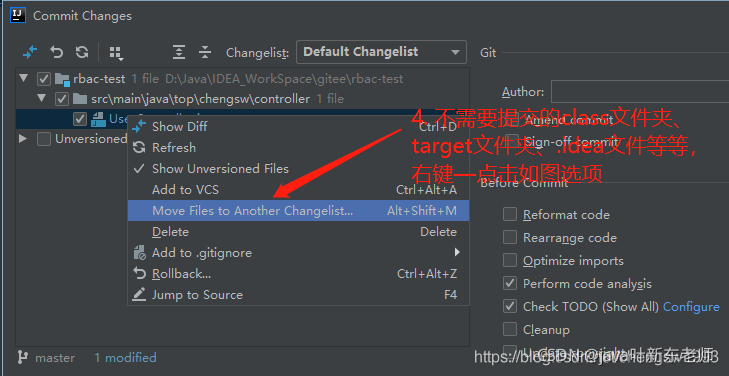Enable Rearrange code checkbox
This screenshot has height=376, width=729.
pyautogui.click(x=510, y=237)
